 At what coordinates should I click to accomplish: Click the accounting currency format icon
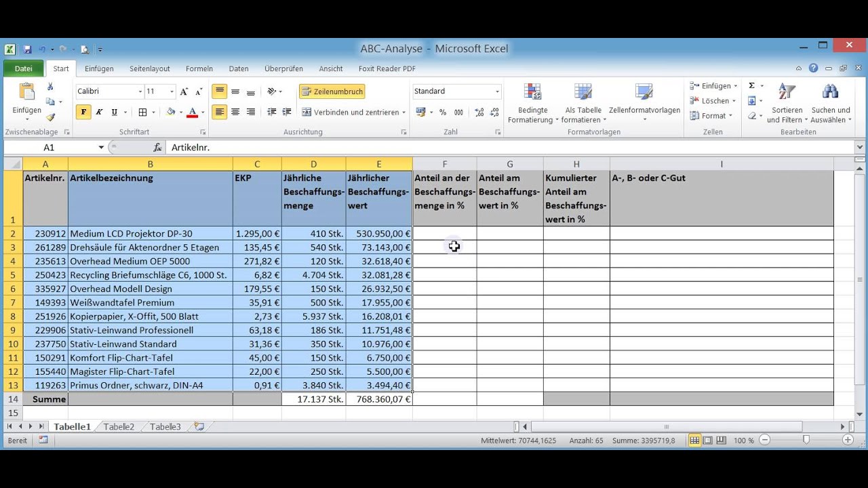[420, 113]
